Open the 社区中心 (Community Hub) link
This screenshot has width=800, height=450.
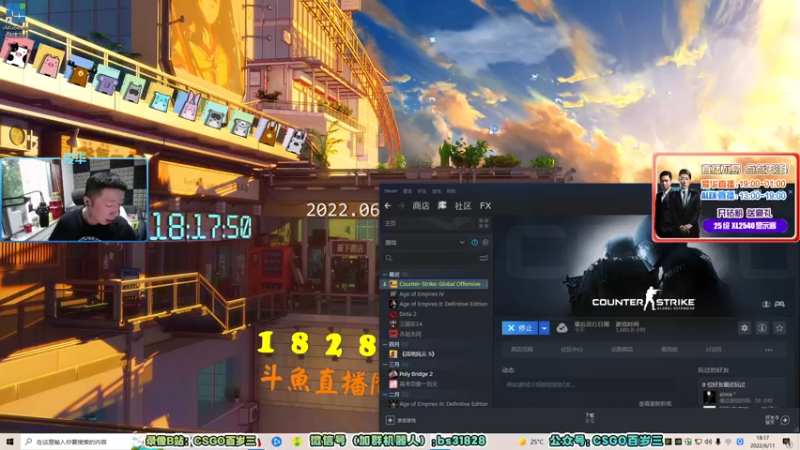click(x=571, y=349)
